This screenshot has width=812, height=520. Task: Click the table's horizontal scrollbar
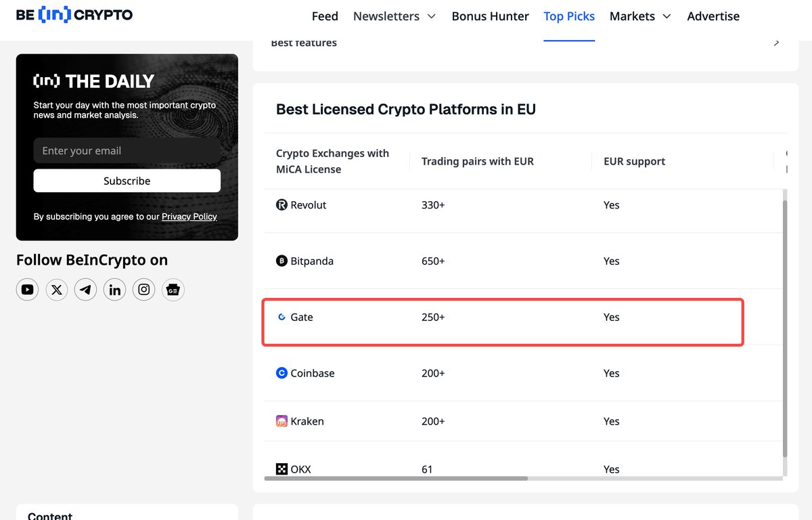[x=396, y=478]
